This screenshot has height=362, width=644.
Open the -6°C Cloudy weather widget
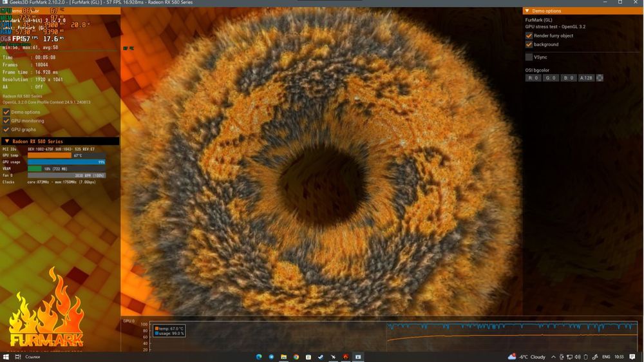point(527,357)
